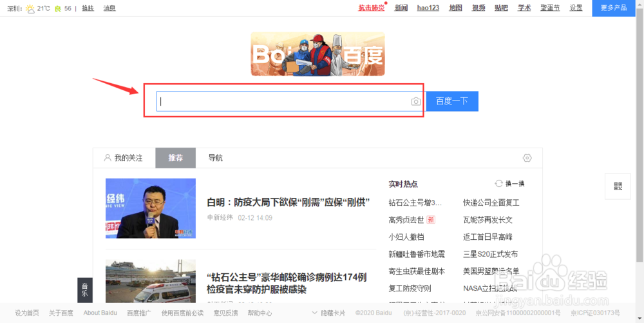
Task: Open hot topic 瓦妮莎再发长文
Action: point(488,220)
